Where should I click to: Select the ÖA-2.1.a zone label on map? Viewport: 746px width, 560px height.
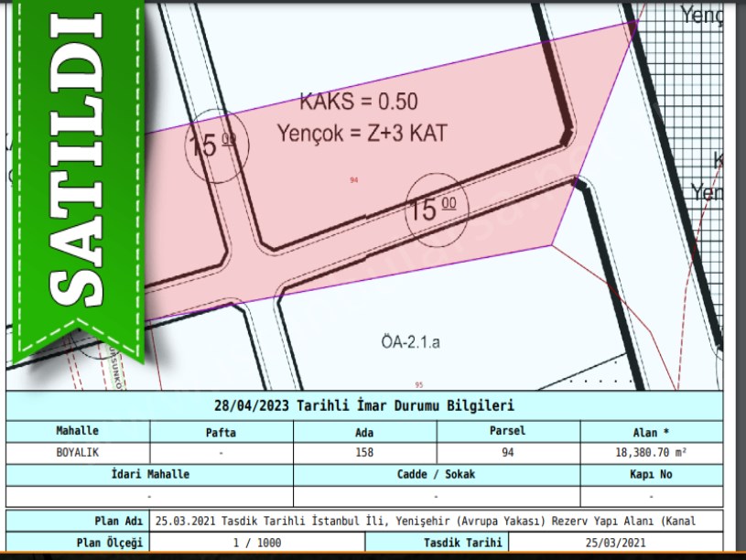[x=411, y=344]
